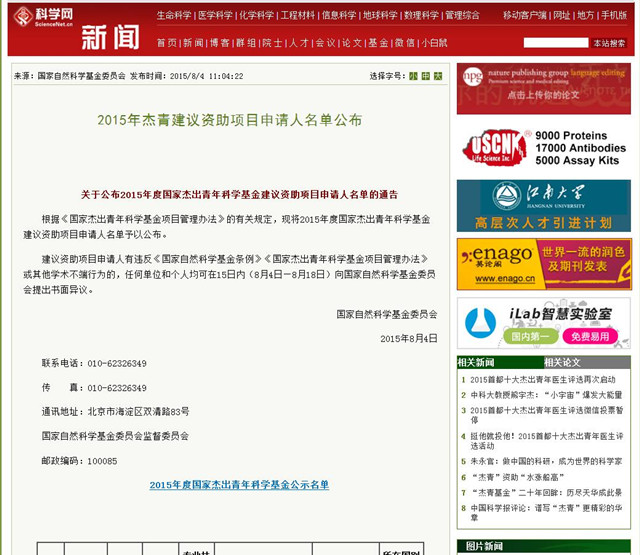The width and height of the screenshot is (640, 555).
Task: Select the small font size 小 button
Action: click(x=412, y=76)
